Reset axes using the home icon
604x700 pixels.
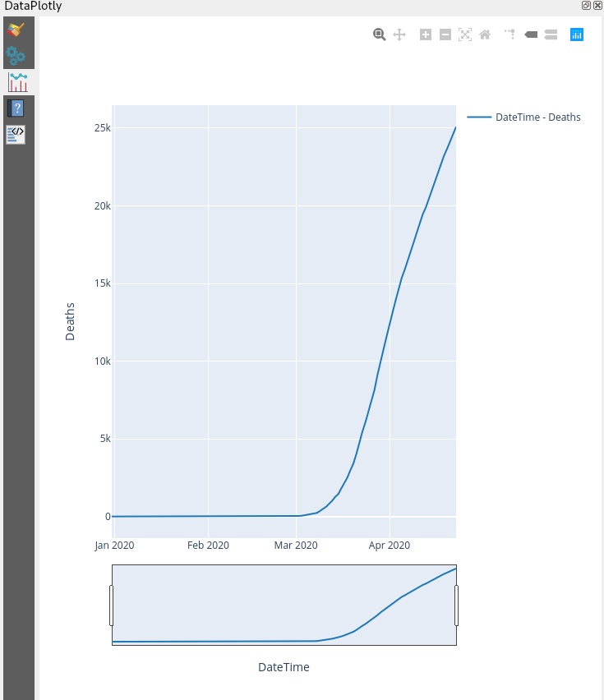click(x=485, y=35)
